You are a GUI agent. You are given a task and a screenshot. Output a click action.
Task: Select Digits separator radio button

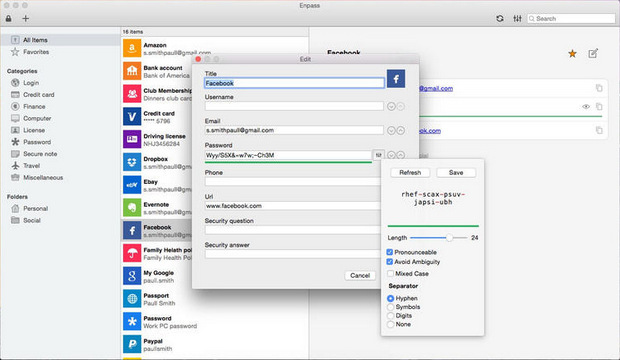tap(391, 316)
